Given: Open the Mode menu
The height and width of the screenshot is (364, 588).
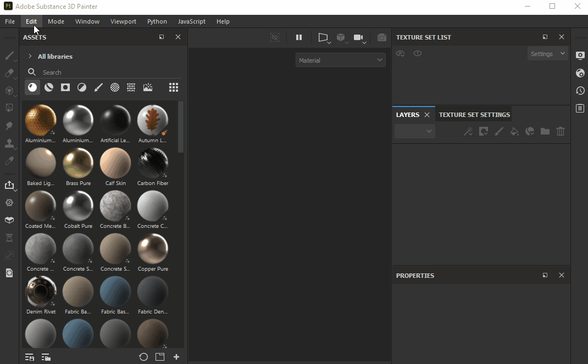Looking at the screenshot, I should [56, 21].
